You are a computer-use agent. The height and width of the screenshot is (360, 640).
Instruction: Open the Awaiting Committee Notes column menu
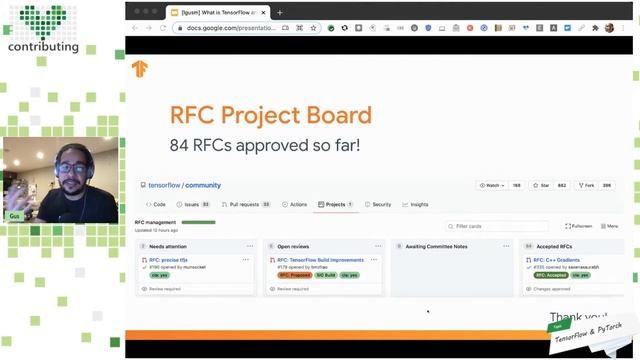pyautogui.click(x=506, y=246)
